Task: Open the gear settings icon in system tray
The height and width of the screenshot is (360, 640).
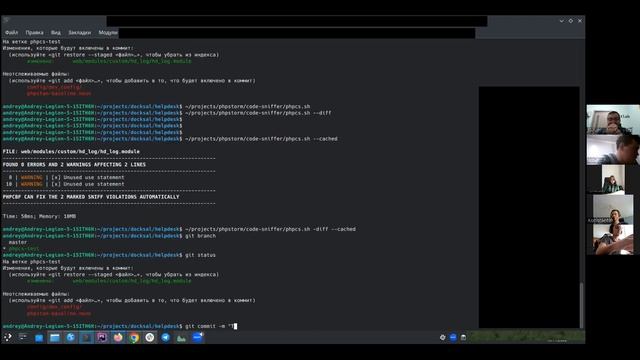Action: [x=442, y=338]
